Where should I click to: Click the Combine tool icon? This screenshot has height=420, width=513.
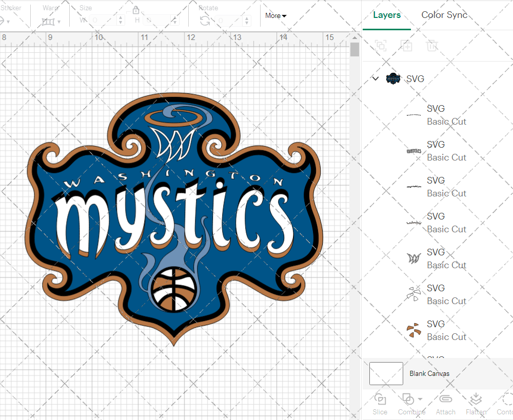(x=408, y=399)
